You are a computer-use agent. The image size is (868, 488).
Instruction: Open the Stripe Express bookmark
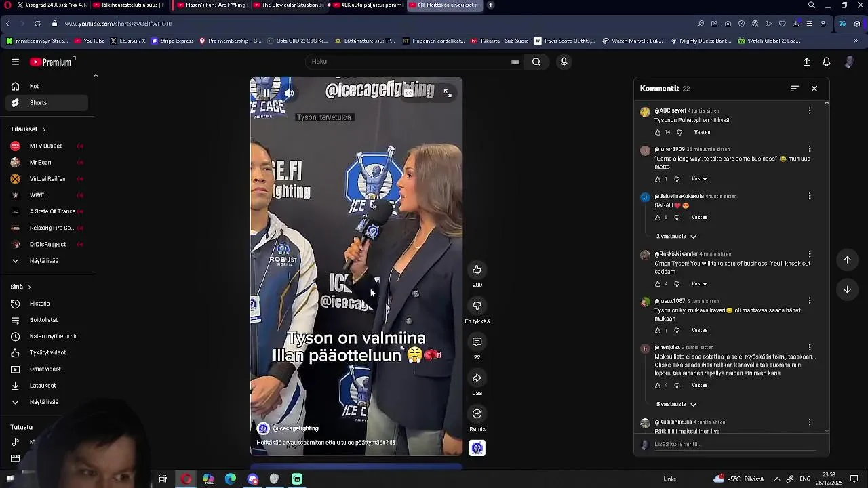(173, 41)
